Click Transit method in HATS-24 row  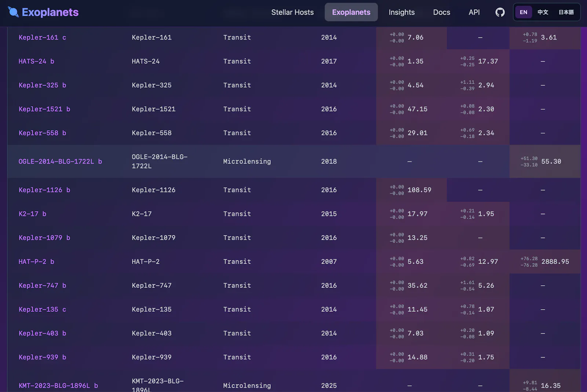click(237, 61)
